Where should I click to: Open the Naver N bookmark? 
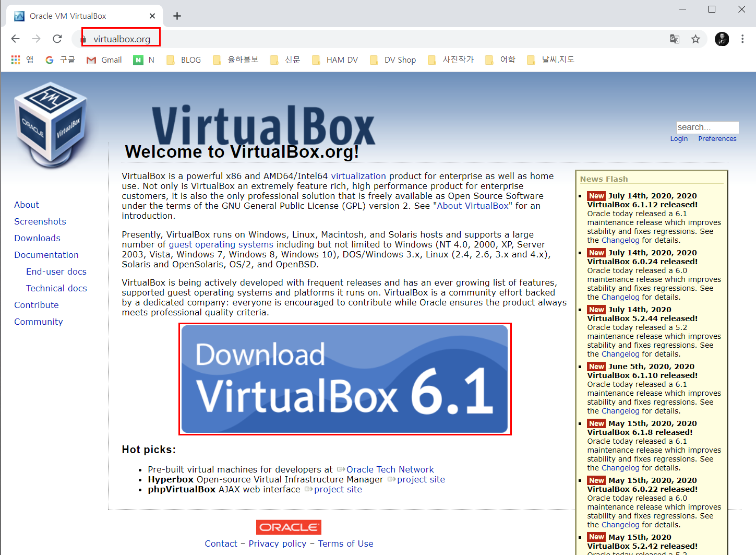pyautogui.click(x=144, y=60)
